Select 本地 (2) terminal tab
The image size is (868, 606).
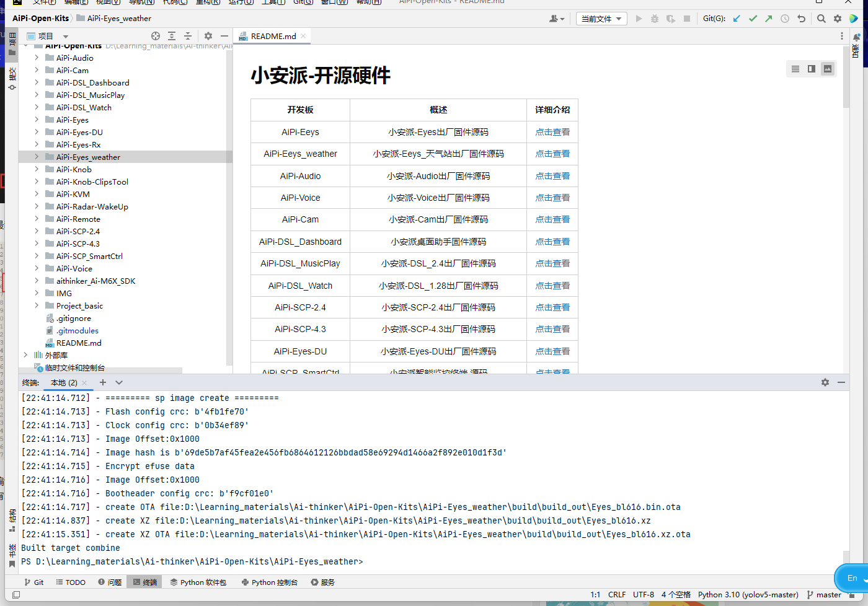coord(64,382)
